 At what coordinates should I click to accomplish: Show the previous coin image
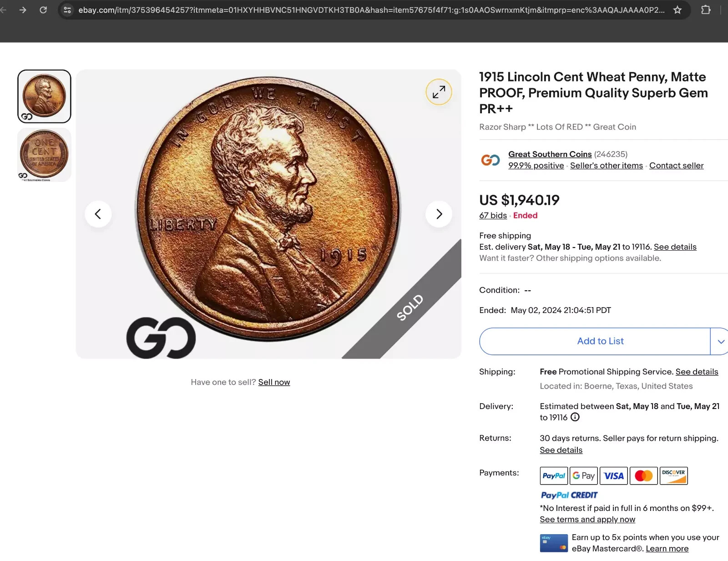[x=98, y=214]
